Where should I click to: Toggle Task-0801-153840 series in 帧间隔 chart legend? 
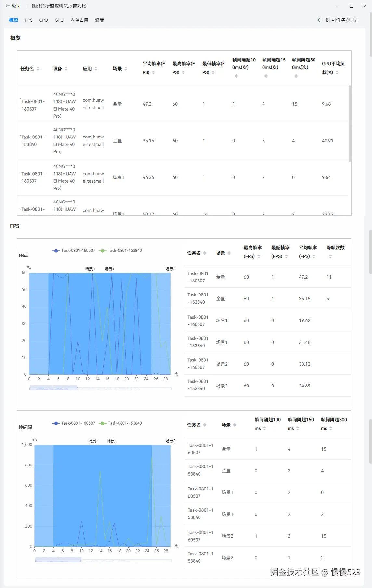pos(120,423)
